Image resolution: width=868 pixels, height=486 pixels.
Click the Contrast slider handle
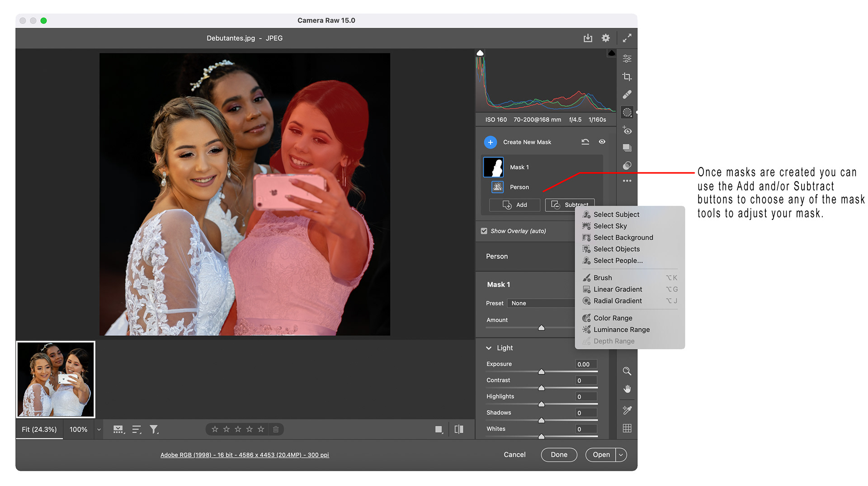(541, 388)
